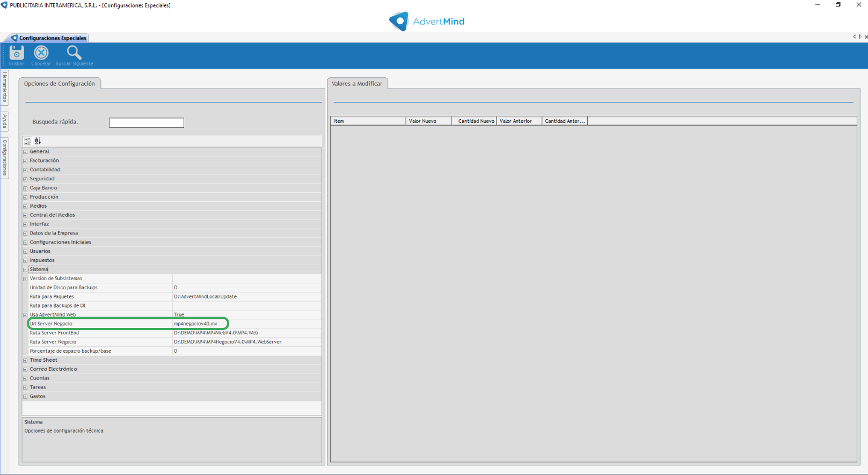Click the MP4.WebServer path value cell
This screenshot has height=475, width=868.
247,342
